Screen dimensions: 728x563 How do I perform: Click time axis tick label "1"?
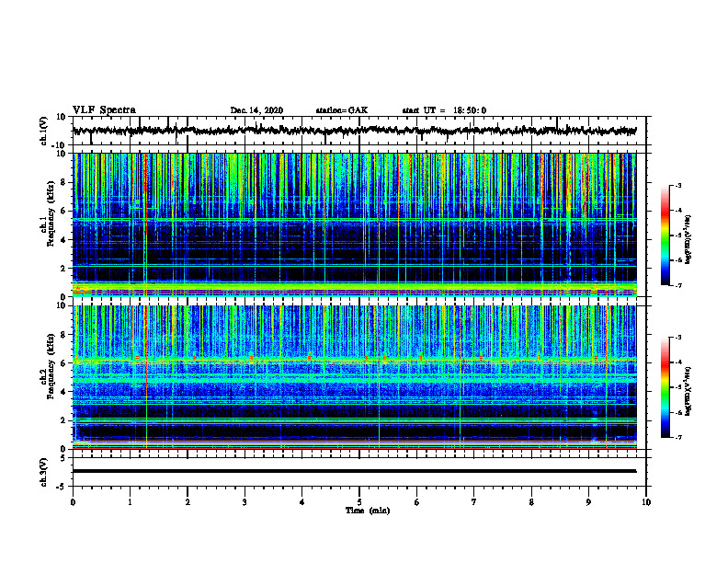tap(130, 502)
